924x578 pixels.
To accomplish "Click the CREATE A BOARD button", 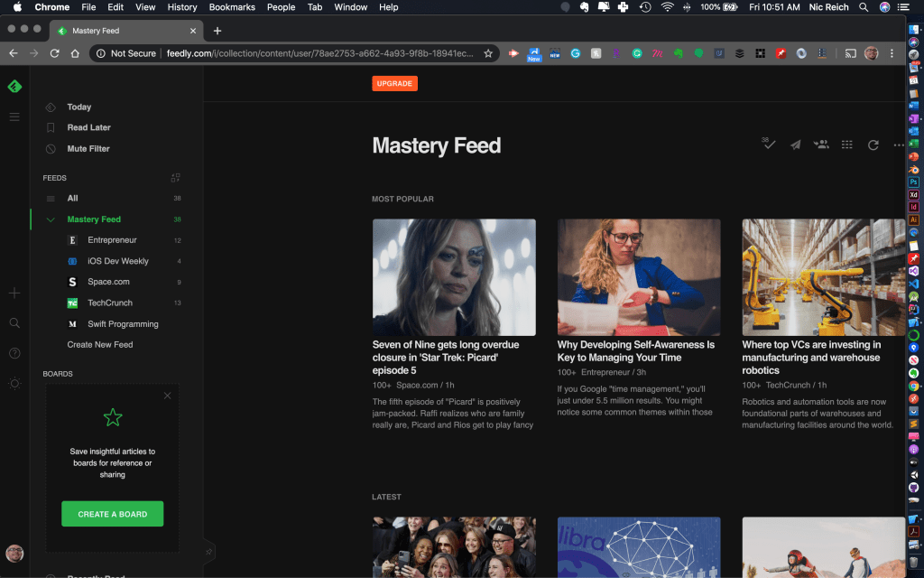I will tap(112, 514).
